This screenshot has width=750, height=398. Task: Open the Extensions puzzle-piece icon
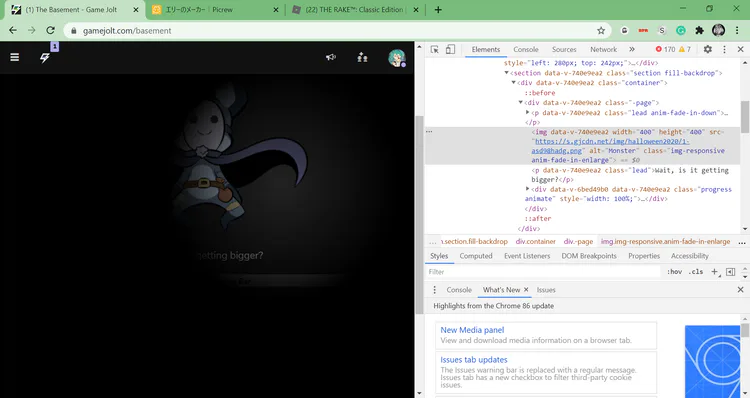pos(699,31)
